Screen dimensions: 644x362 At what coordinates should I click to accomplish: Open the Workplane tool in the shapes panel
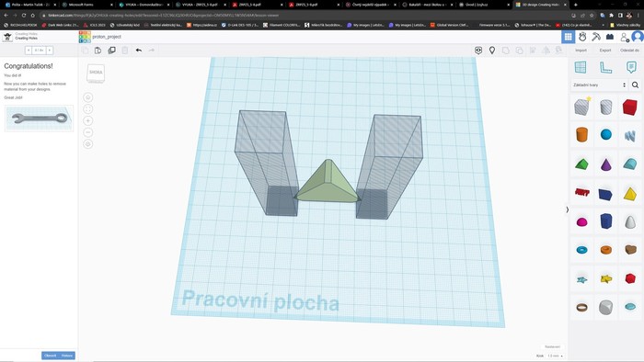point(581,67)
